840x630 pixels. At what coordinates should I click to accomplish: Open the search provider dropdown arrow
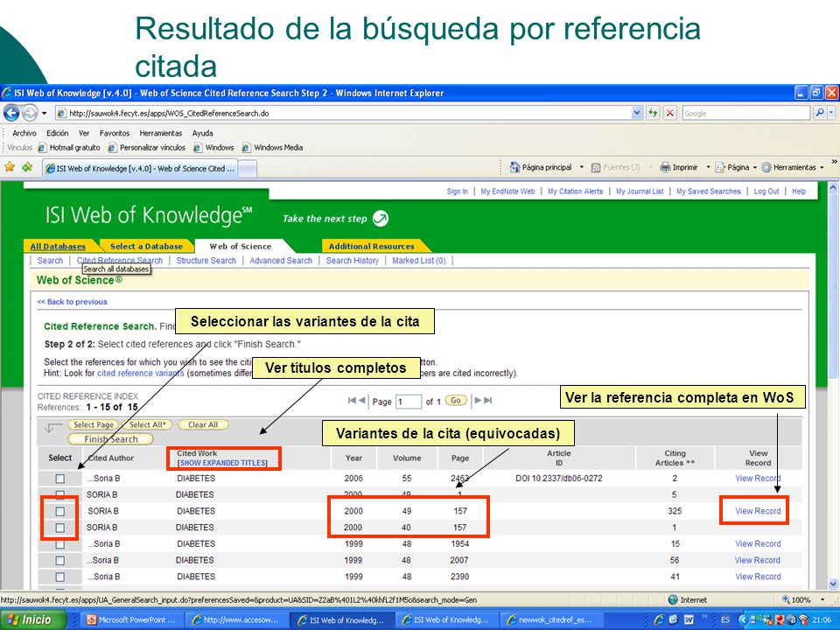[831, 113]
